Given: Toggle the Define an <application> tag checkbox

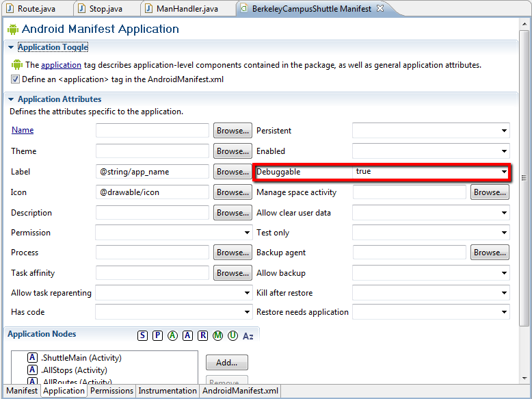Looking at the screenshot, I should (x=16, y=79).
